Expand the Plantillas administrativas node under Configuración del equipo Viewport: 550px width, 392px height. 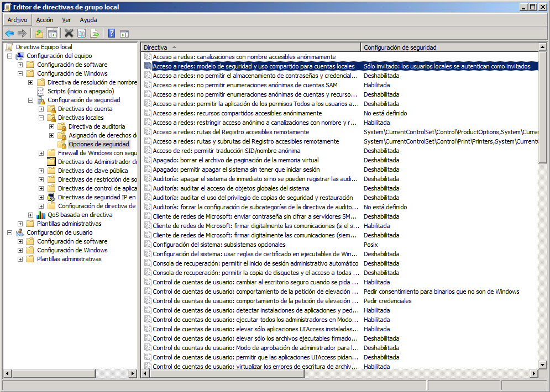tap(20, 224)
